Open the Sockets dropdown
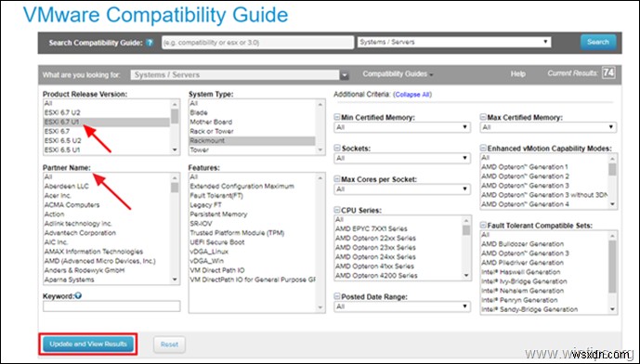The width and height of the screenshot is (640, 364). [x=402, y=159]
